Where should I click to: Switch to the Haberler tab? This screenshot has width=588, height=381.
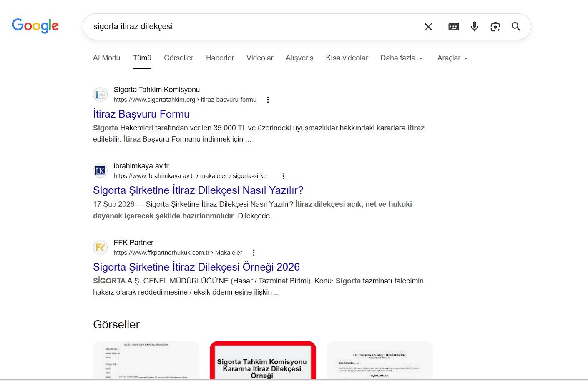click(x=220, y=58)
